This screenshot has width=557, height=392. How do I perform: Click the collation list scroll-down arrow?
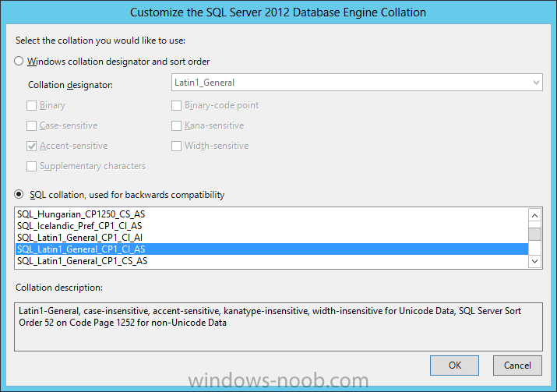534,262
